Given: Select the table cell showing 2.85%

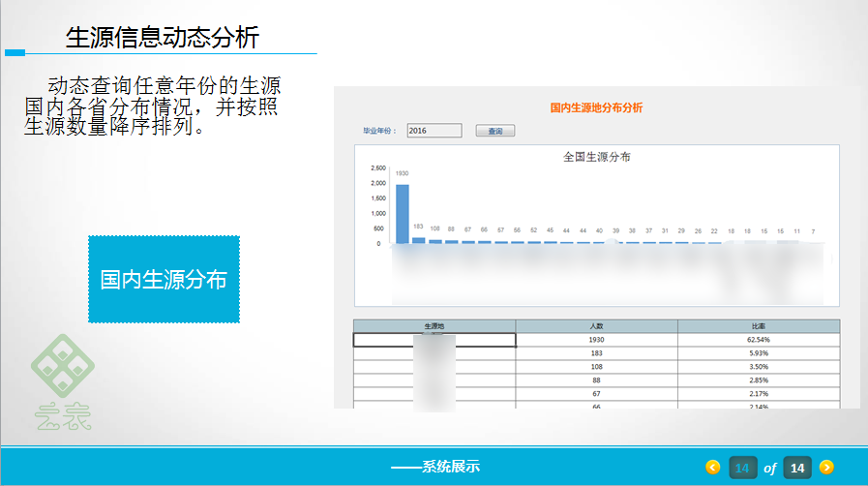Looking at the screenshot, I should (x=759, y=380).
